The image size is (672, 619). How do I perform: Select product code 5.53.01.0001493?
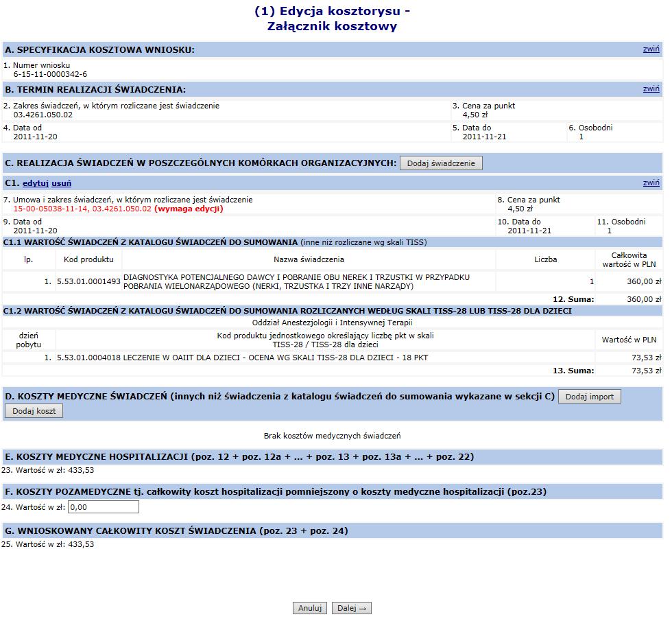point(88,282)
